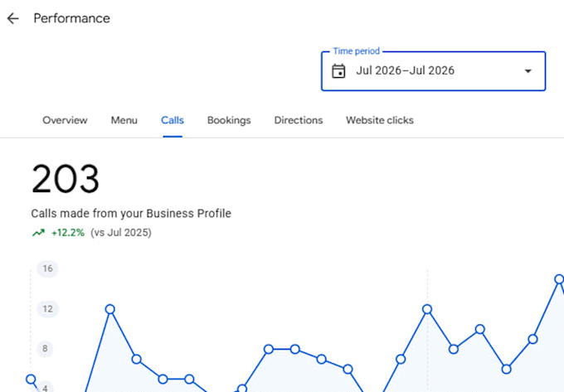Select the highest chart point near 15 calls
The height and width of the screenshot is (392, 564).
pos(559,279)
